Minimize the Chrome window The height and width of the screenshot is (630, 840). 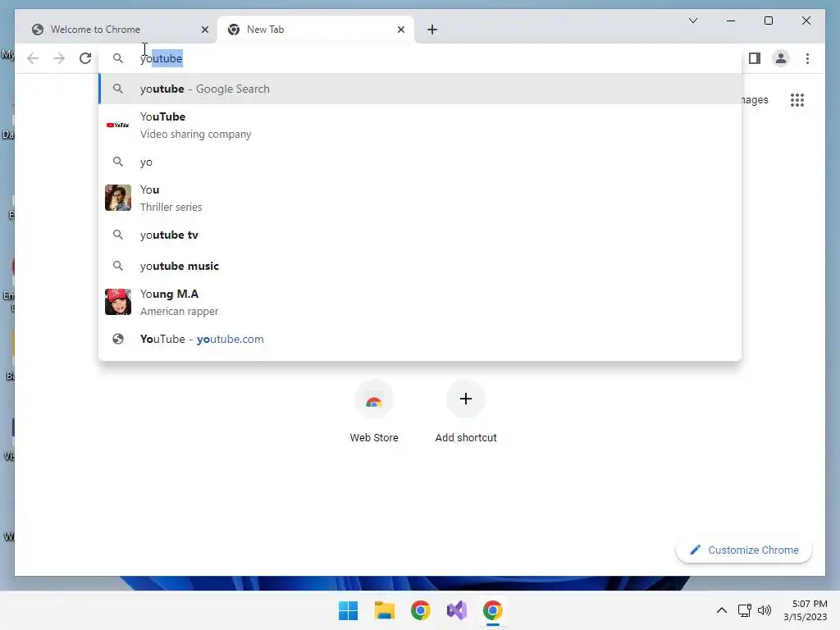pyautogui.click(x=731, y=21)
